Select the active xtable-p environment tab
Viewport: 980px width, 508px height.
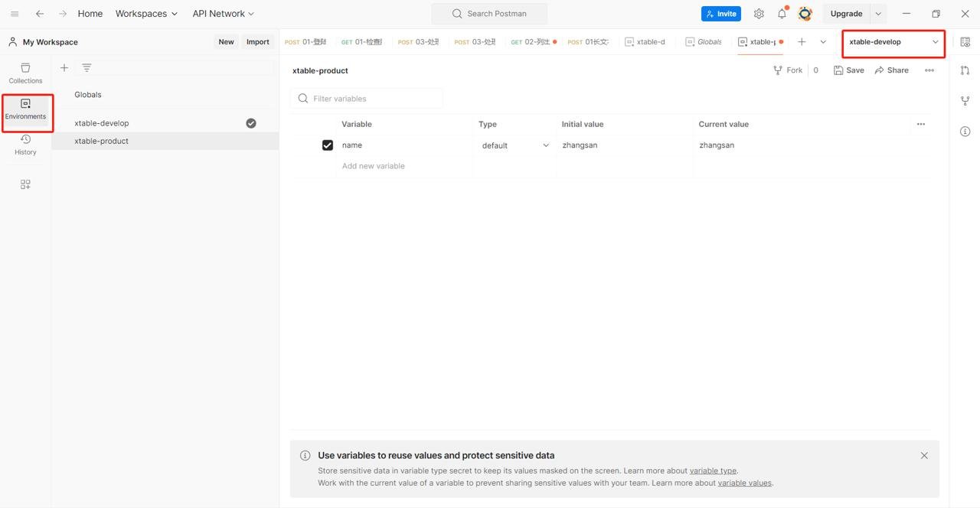pos(759,42)
